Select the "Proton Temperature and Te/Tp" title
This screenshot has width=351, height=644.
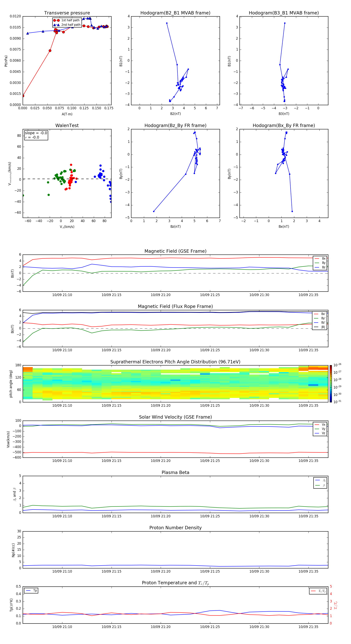pos(175,583)
